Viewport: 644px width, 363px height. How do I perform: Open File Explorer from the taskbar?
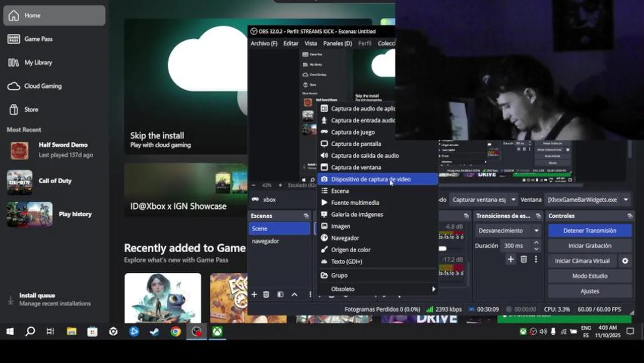coord(72,331)
